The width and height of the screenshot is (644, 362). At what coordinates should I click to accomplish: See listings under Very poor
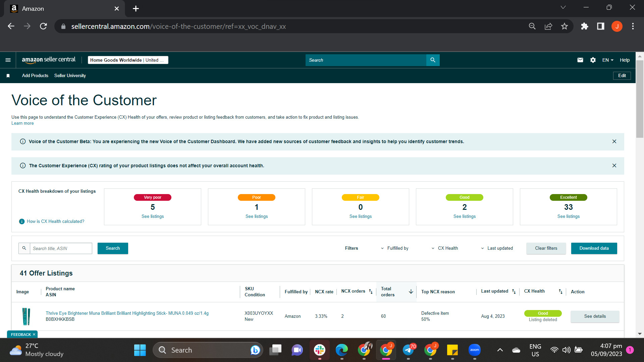pyautogui.click(x=153, y=217)
